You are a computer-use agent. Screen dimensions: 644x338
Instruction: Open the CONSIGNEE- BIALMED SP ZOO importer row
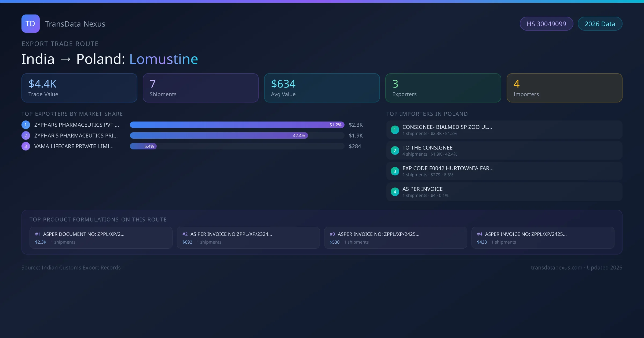pyautogui.click(x=504, y=130)
